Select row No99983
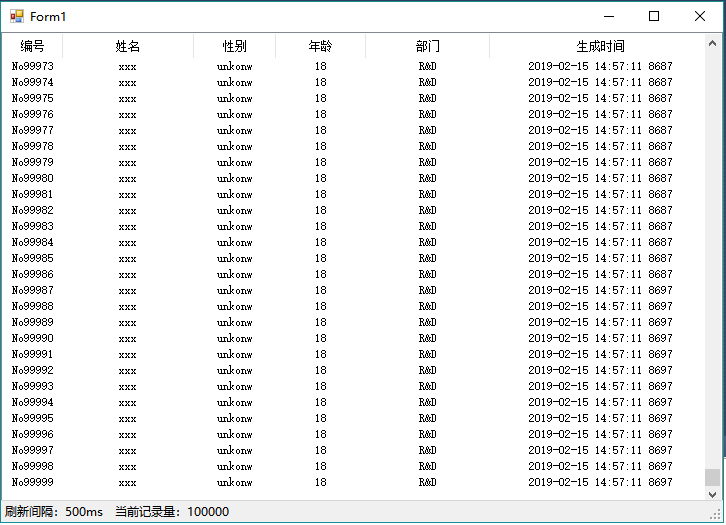This screenshot has height=525, width=726. (353, 226)
